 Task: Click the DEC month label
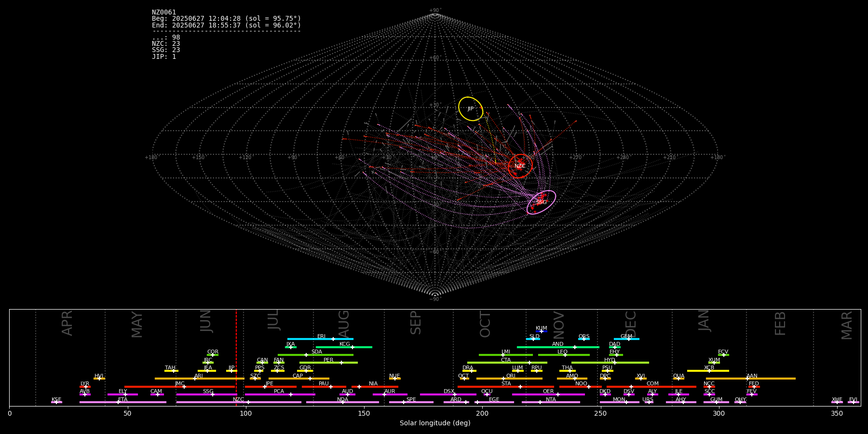(x=631, y=325)
